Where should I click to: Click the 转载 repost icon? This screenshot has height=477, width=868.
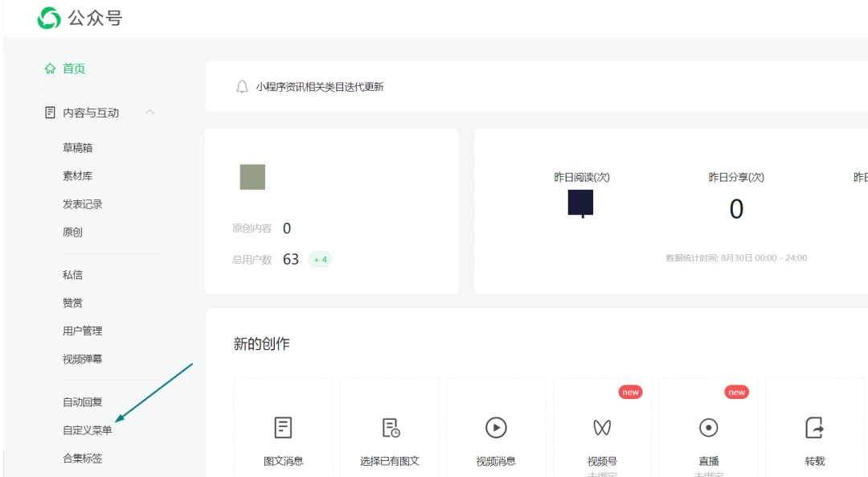pyautogui.click(x=814, y=428)
